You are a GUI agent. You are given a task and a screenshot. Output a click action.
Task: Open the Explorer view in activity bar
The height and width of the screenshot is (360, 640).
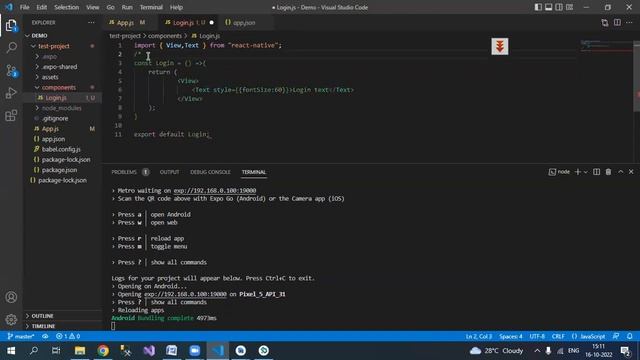[x=11, y=26]
